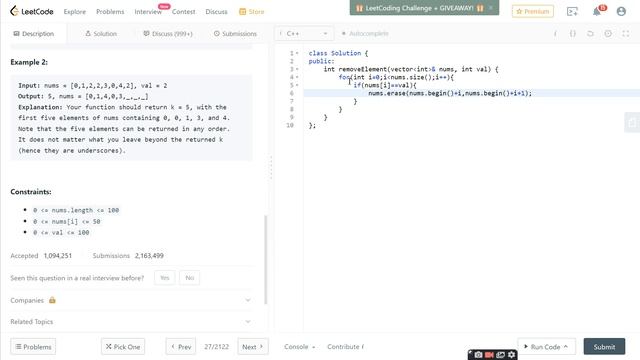
Task: Click in code line 6 nums.erase
Action: click(x=450, y=93)
